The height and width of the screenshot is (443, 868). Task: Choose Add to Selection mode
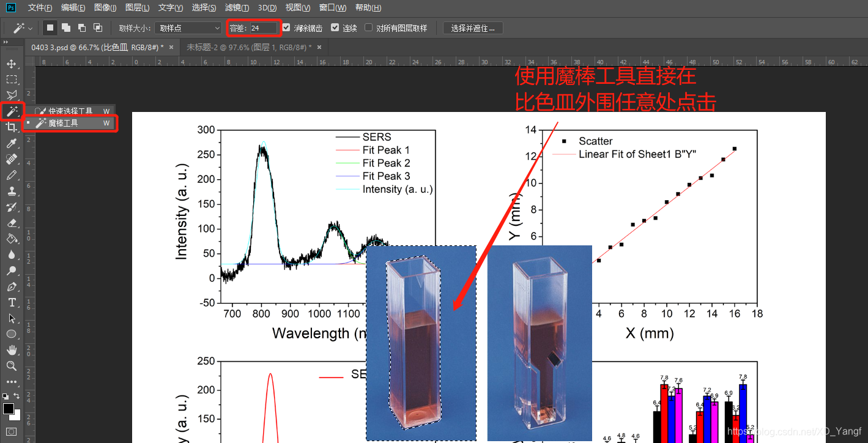65,28
